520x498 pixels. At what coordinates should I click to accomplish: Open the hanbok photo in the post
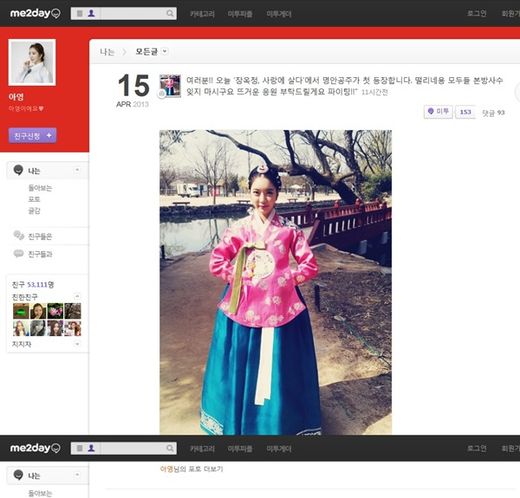tap(276, 282)
